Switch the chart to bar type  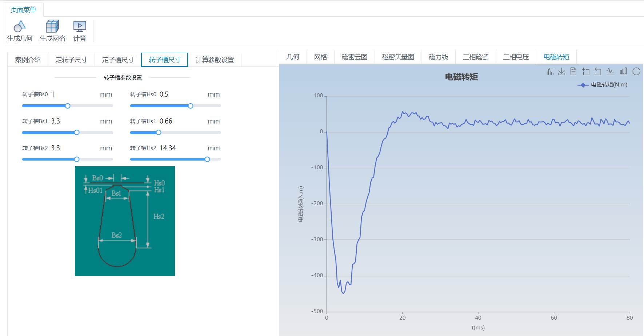coord(623,72)
